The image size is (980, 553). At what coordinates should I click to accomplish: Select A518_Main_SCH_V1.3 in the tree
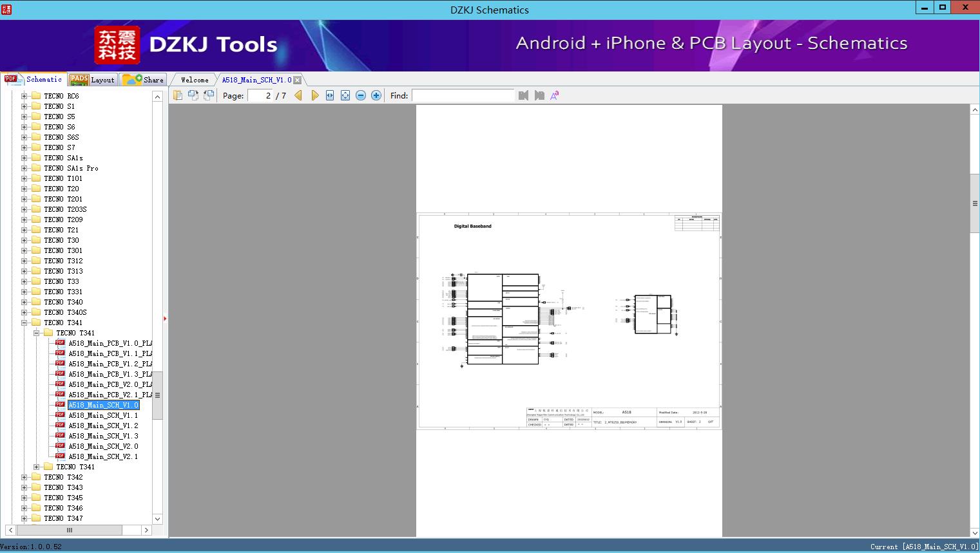click(x=103, y=436)
